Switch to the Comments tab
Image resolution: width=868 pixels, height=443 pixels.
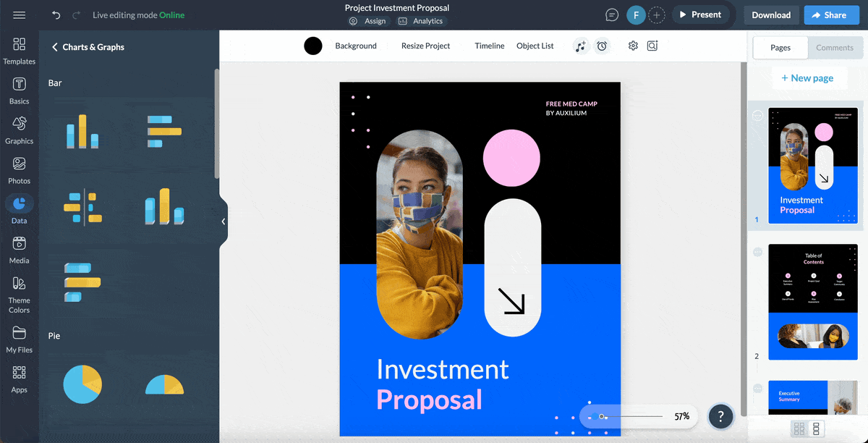pyautogui.click(x=835, y=48)
